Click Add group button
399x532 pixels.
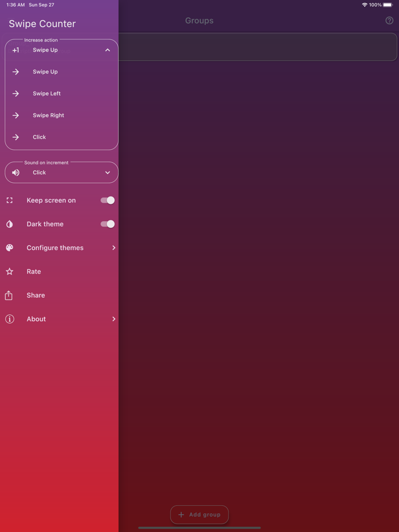click(x=199, y=514)
